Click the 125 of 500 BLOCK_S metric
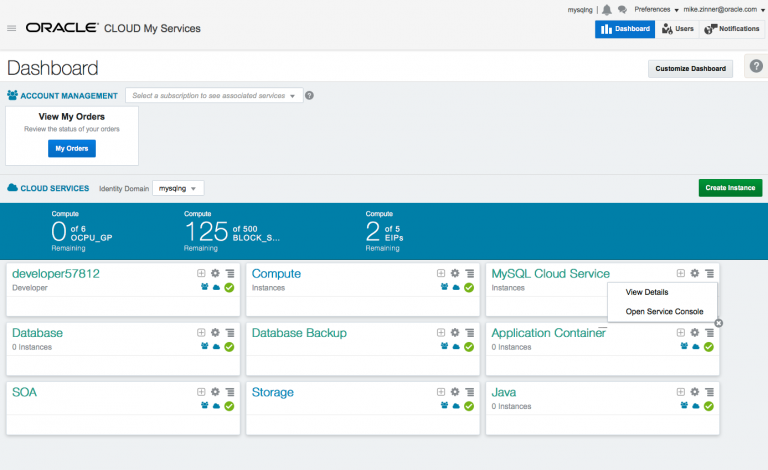 pyautogui.click(x=232, y=231)
